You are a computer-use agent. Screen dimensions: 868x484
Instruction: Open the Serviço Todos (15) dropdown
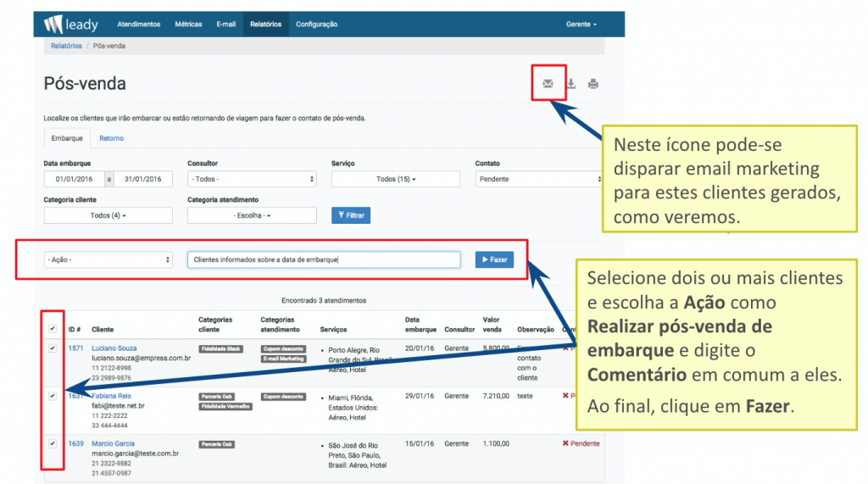click(x=396, y=179)
